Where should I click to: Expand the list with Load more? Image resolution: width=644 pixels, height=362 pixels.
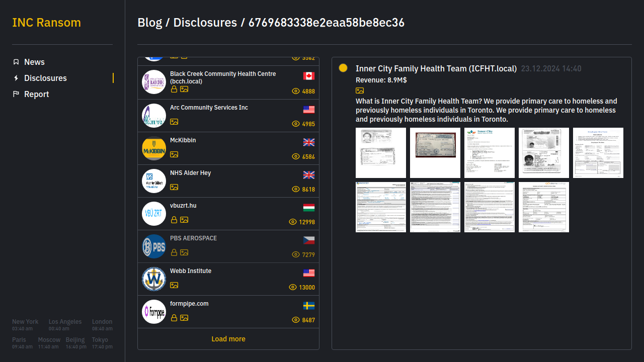tap(228, 339)
